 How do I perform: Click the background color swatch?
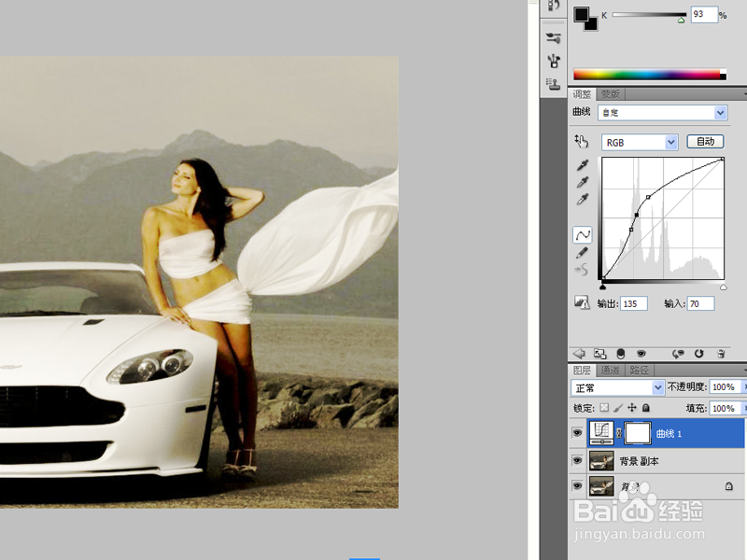(x=591, y=25)
